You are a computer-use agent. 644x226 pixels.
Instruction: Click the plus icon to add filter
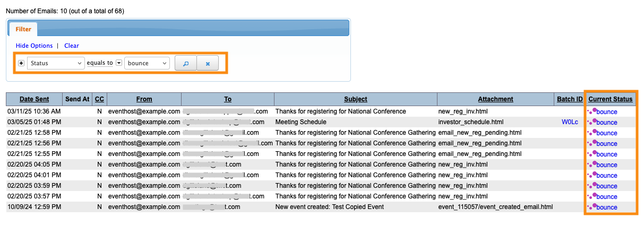pyautogui.click(x=21, y=63)
